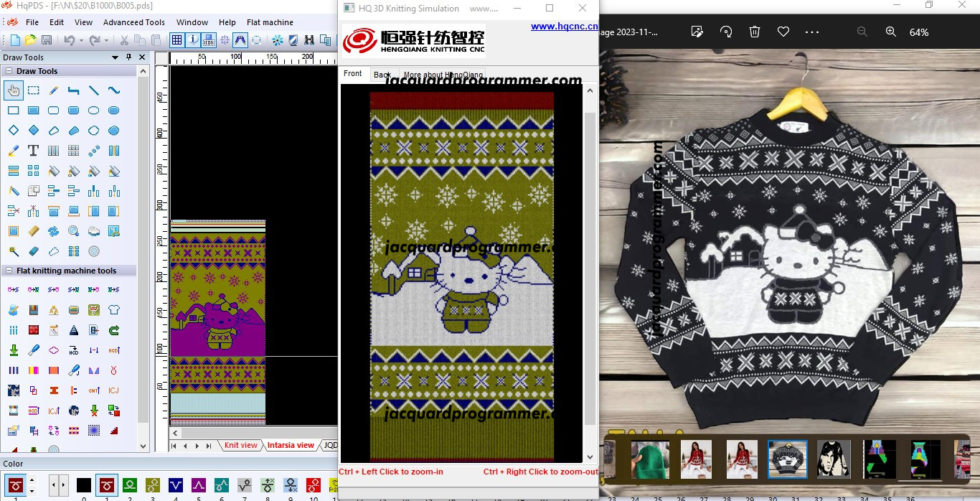Open the redo history dropdown arrow

pyautogui.click(x=107, y=40)
